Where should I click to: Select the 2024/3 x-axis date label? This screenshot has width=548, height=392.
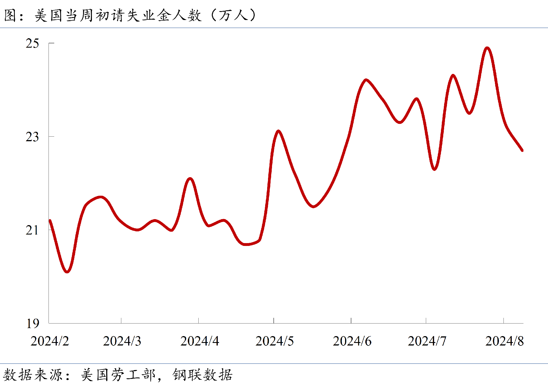click(122, 341)
